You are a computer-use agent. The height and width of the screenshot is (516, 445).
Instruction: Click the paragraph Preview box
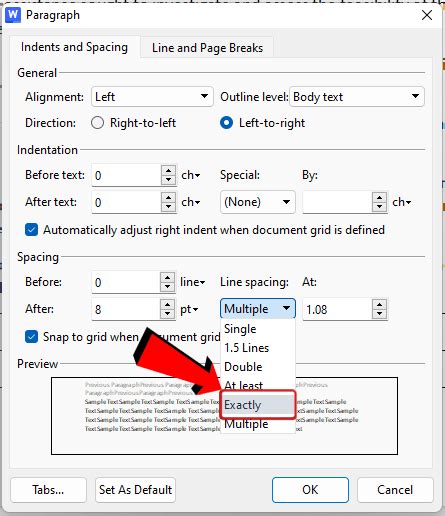[x=224, y=416]
